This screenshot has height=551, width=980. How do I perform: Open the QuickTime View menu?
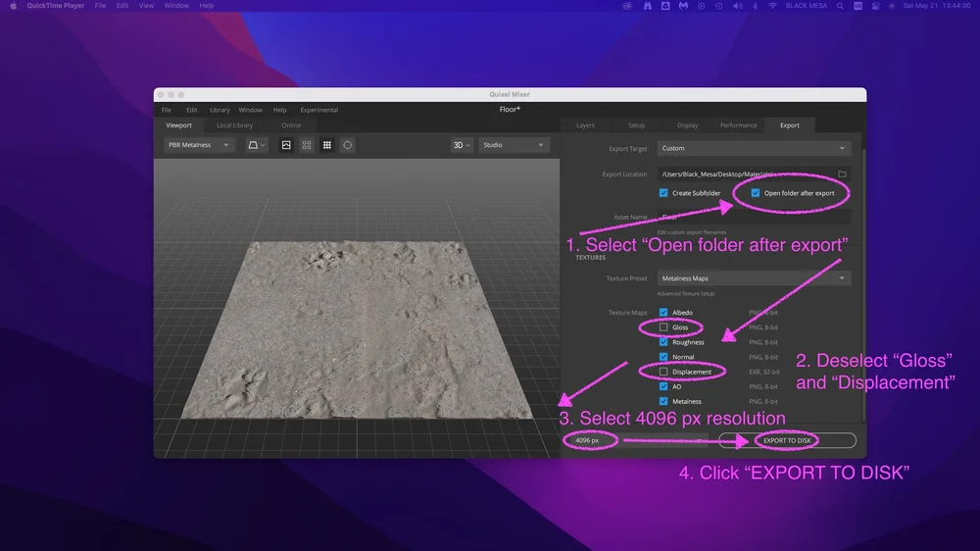146,6
